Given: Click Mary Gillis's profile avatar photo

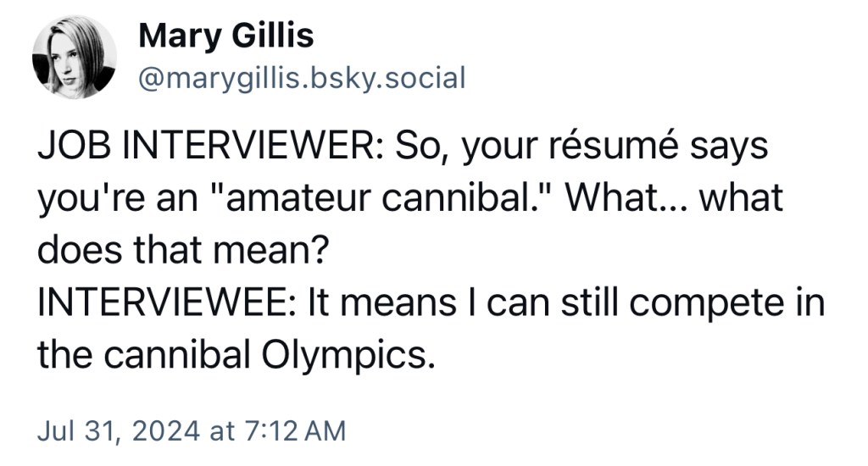Looking at the screenshot, I should tap(74, 57).
